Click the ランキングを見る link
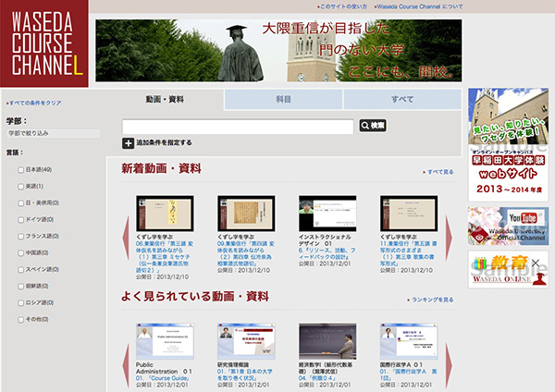This screenshot has width=555, height=392. click(x=432, y=300)
